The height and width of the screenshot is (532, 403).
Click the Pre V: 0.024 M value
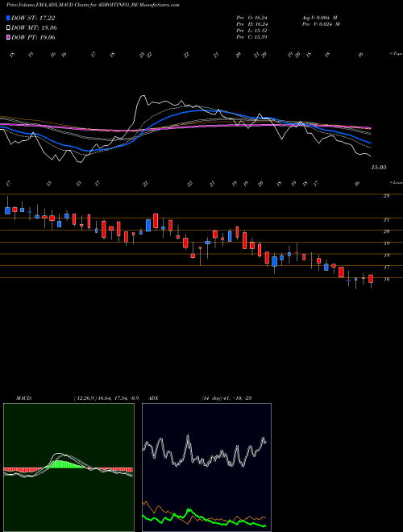click(x=321, y=24)
